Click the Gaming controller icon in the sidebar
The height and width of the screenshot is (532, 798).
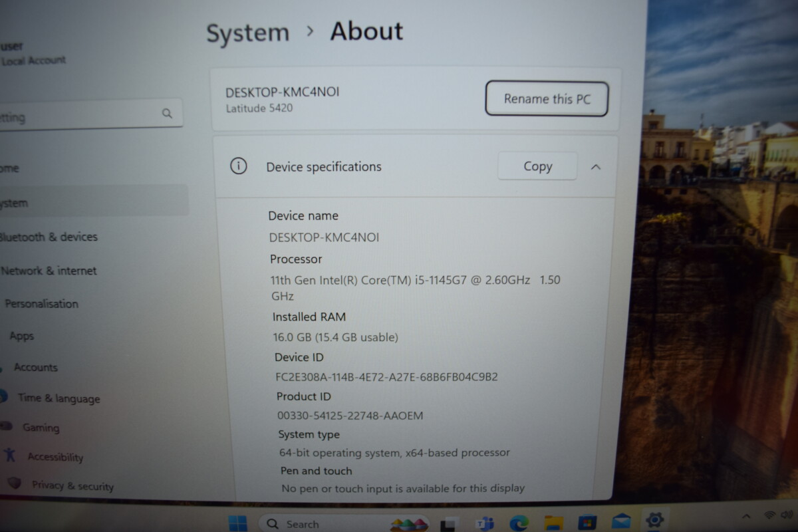pos(7,426)
